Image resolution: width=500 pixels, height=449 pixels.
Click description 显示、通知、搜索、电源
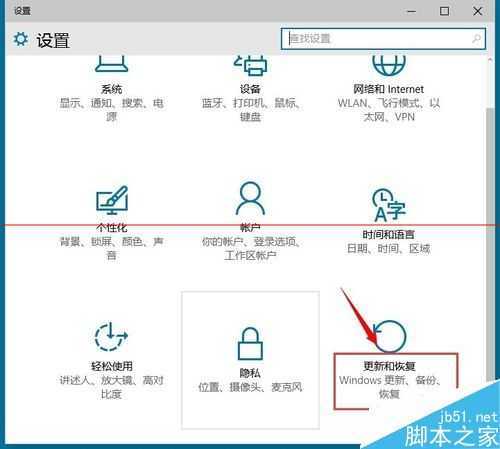point(111,110)
